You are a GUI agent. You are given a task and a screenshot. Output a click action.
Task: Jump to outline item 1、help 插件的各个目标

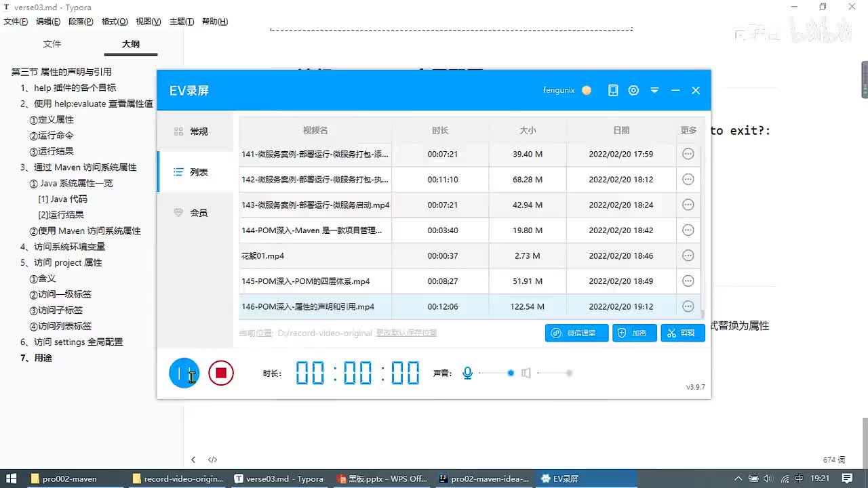68,87
